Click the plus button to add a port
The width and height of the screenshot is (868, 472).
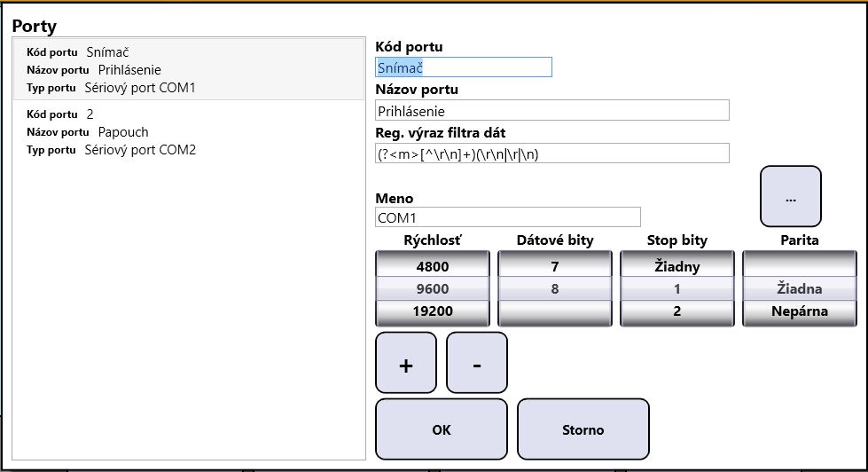click(406, 363)
